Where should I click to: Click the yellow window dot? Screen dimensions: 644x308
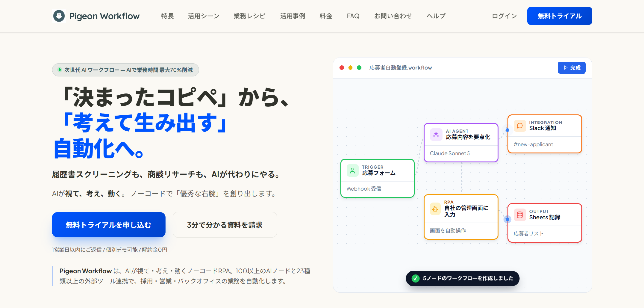point(351,68)
